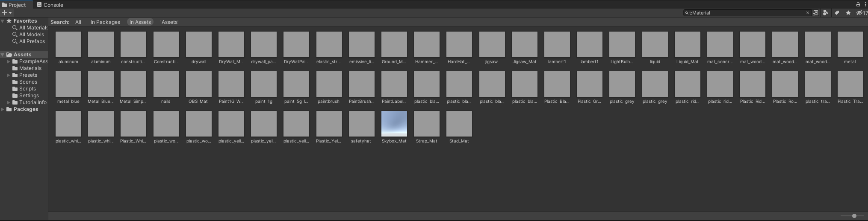Collapse the Favorites section arrow
Image resolution: width=868 pixels, height=221 pixels.
coord(3,21)
